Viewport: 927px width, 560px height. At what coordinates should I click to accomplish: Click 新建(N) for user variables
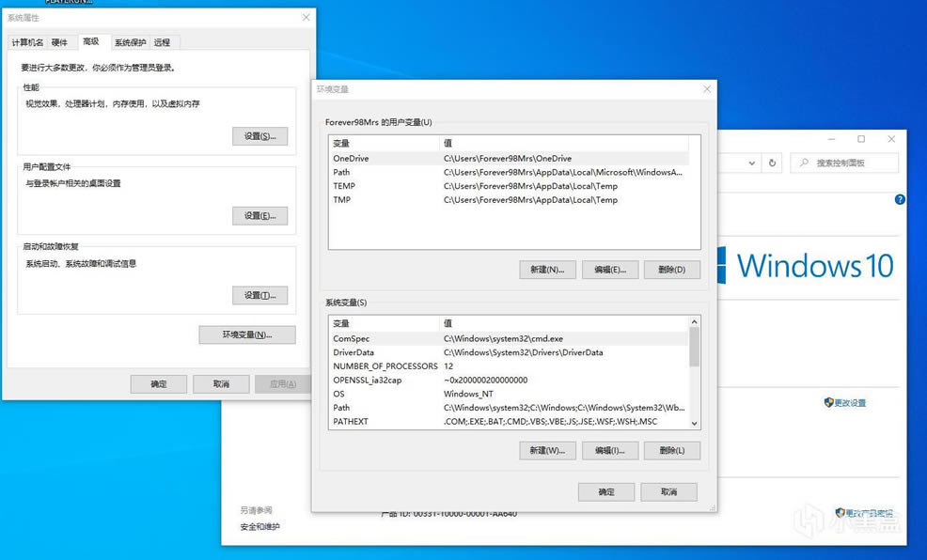tap(547, 270)
